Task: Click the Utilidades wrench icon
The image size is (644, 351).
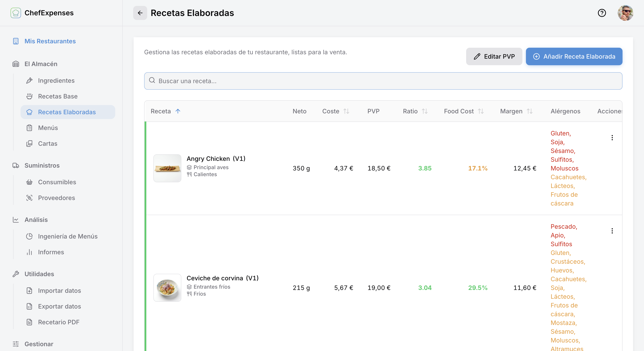Action: click(16, 274)
